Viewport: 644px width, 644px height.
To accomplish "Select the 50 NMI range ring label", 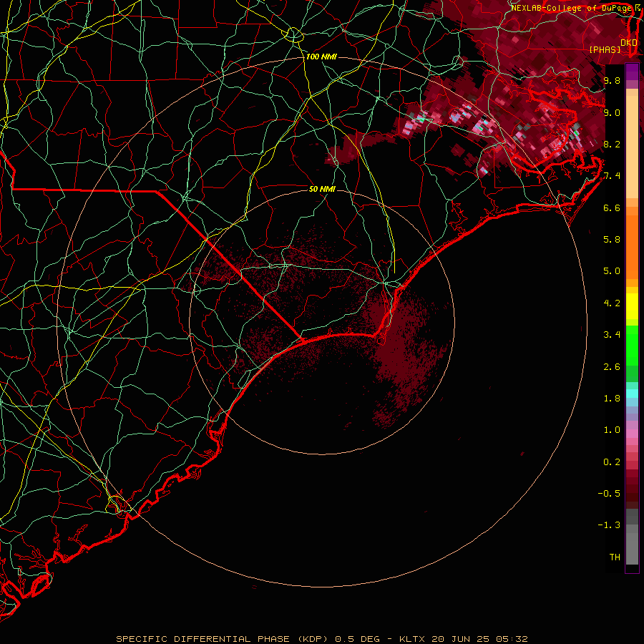I will [x=322, y=189].
